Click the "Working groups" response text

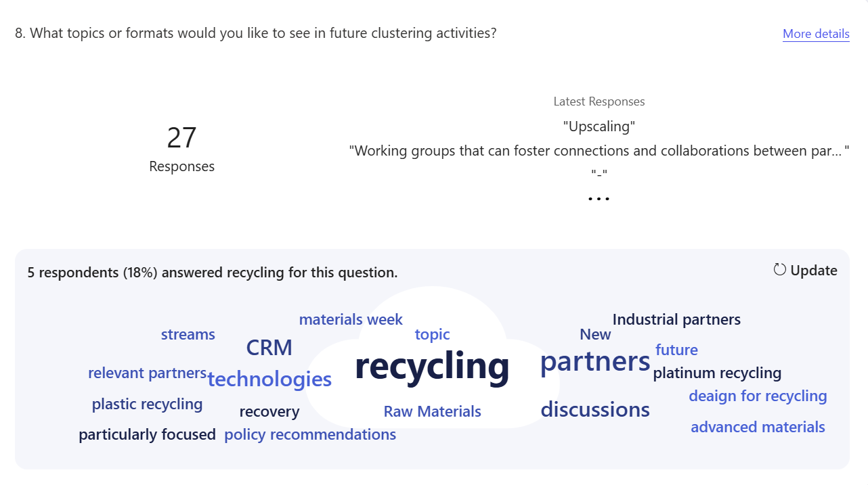coord(599,151)
